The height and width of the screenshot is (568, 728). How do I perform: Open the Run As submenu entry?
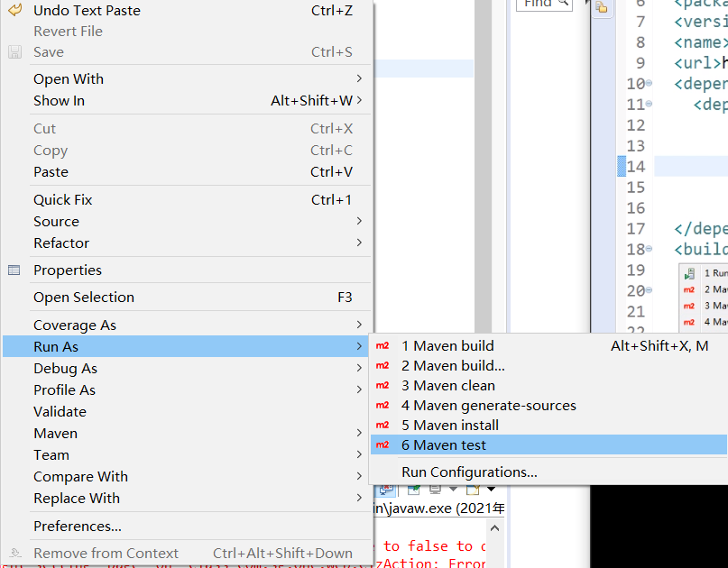point(187,346)
